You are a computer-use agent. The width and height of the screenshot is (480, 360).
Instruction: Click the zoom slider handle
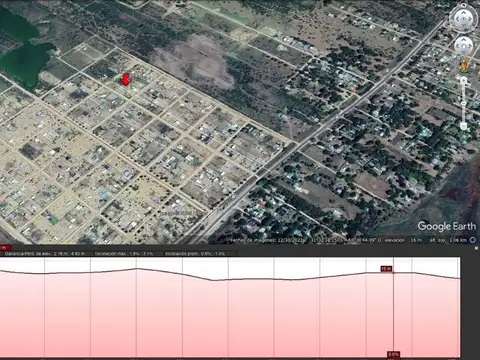point(464,104)
